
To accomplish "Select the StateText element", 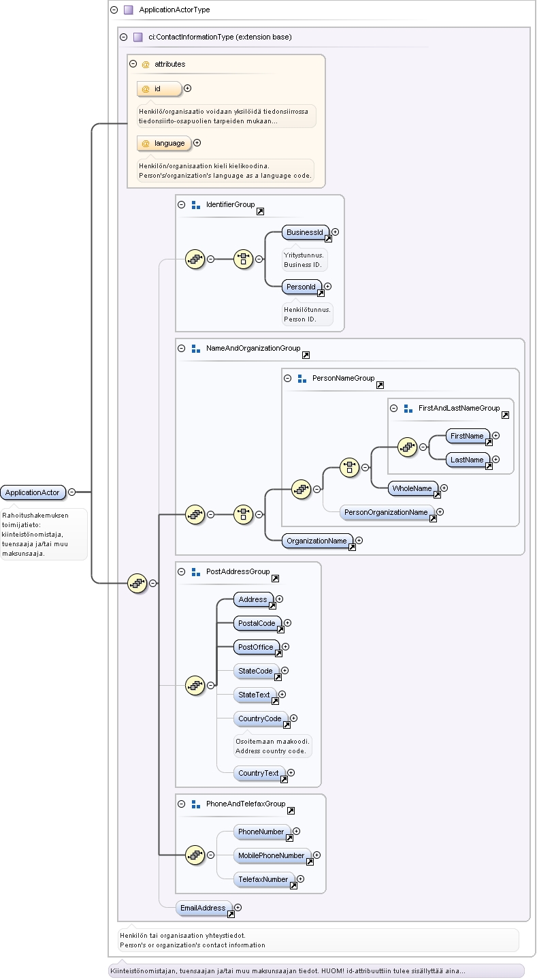I will tap(255, 695).
